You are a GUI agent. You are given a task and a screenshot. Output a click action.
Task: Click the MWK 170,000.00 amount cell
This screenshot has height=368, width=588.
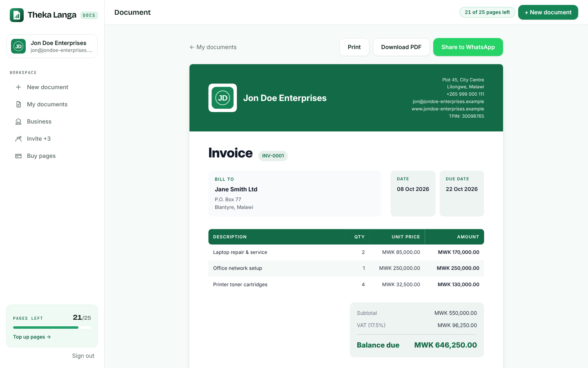click(x=459, y=252)
